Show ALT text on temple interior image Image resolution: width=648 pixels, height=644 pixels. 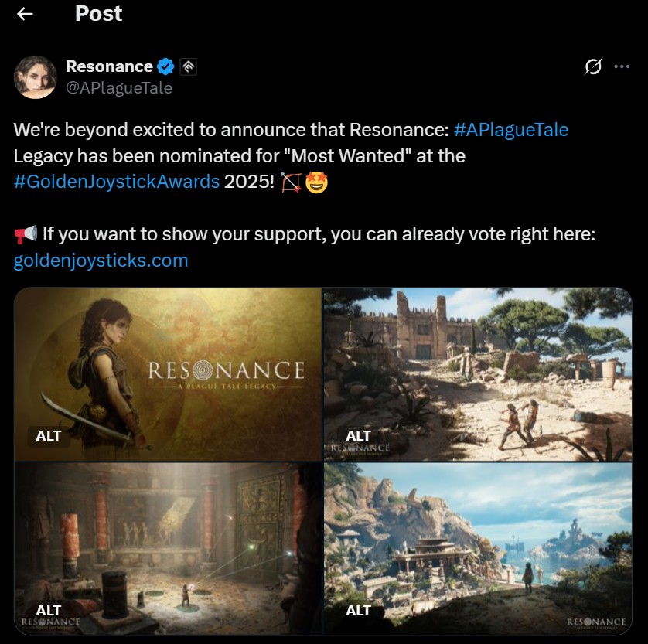click(49, 611)
